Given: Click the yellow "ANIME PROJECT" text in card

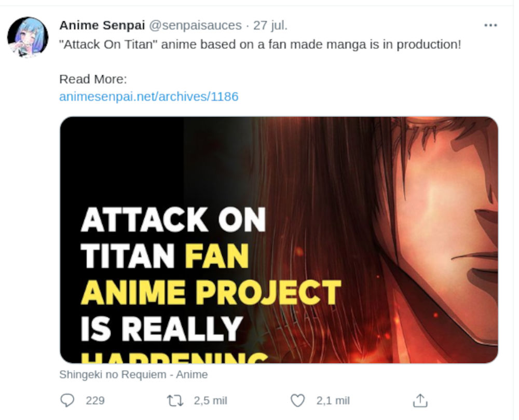Looking at the screenshot, I should pyautogui.click(x=211, y=292).
